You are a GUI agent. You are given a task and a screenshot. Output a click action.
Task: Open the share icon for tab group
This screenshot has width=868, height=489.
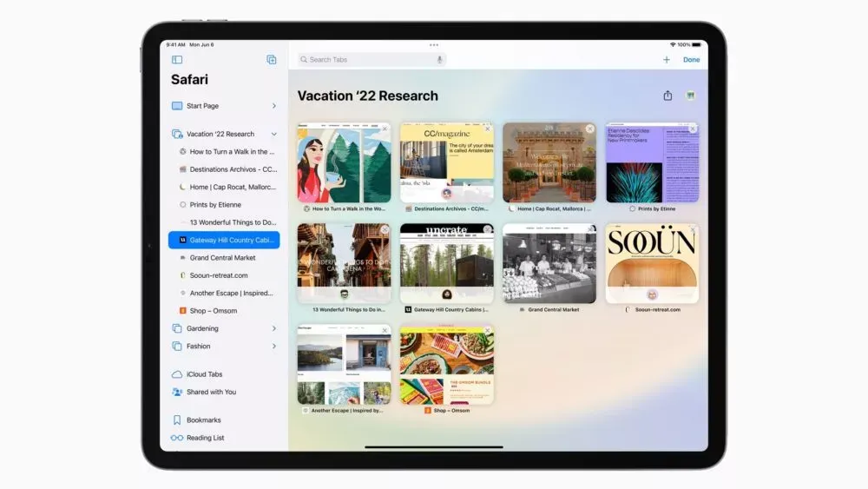tap(667, 96)
